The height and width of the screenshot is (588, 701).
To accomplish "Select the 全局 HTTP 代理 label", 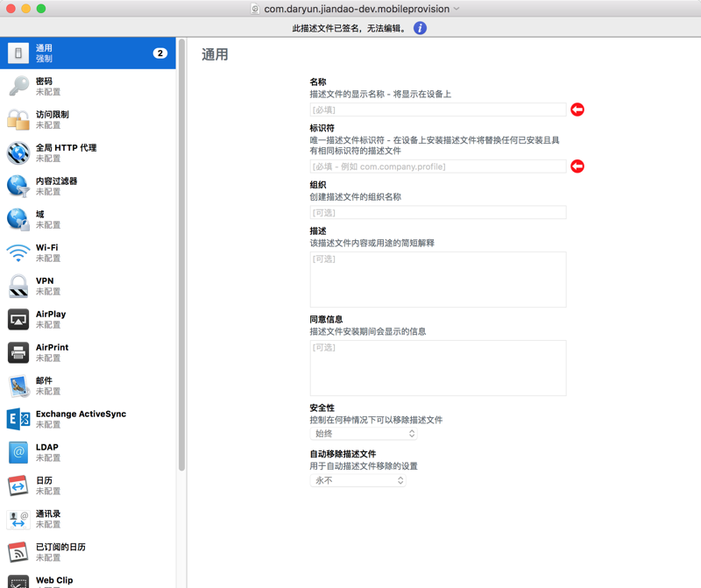I will tap(67, 147).
